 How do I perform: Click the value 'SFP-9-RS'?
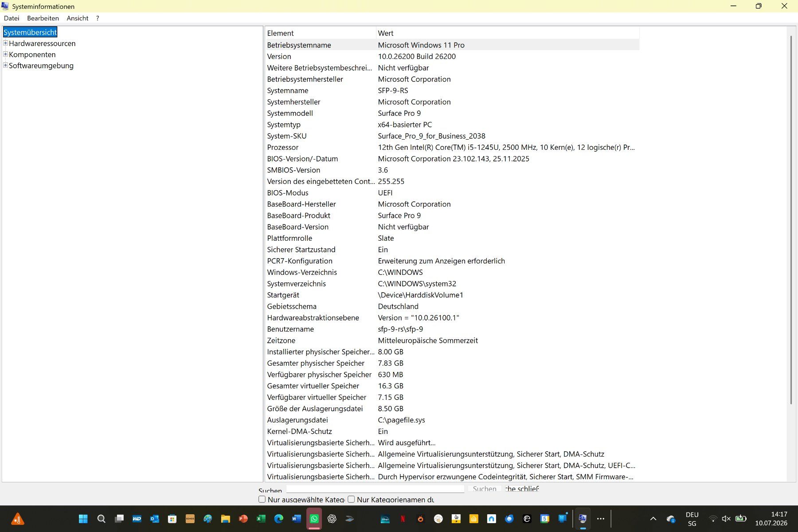(393, 90)
